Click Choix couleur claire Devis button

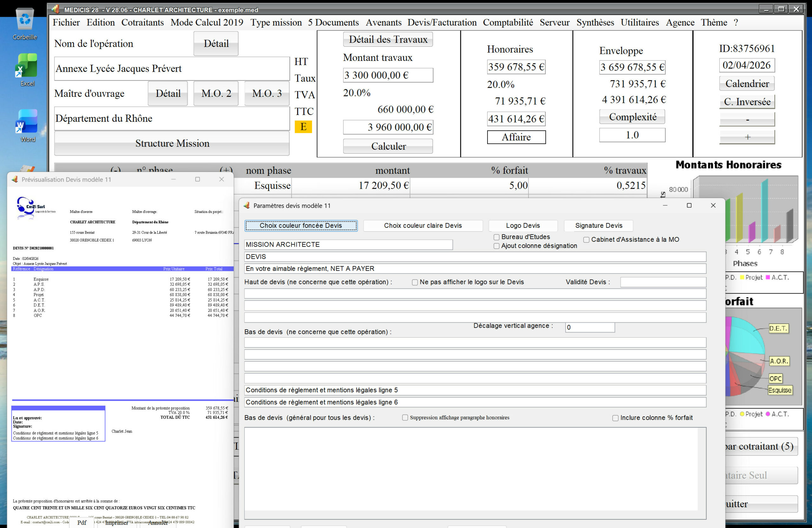423,226
